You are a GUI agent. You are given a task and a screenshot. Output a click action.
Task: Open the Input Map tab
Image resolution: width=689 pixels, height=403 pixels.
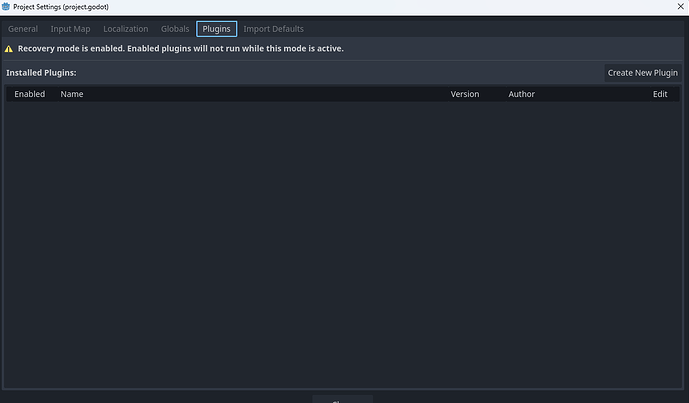70,29
